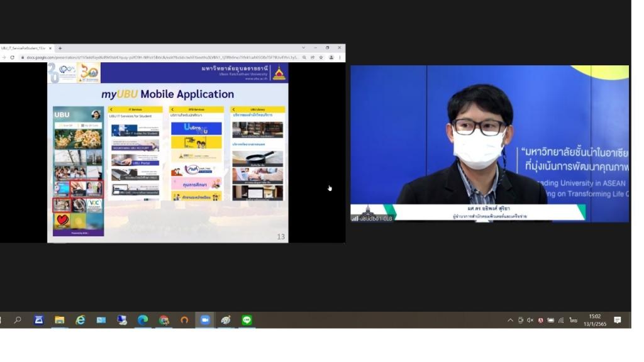
Task: Open a new browser tab
Action: [x=60, y=48]
